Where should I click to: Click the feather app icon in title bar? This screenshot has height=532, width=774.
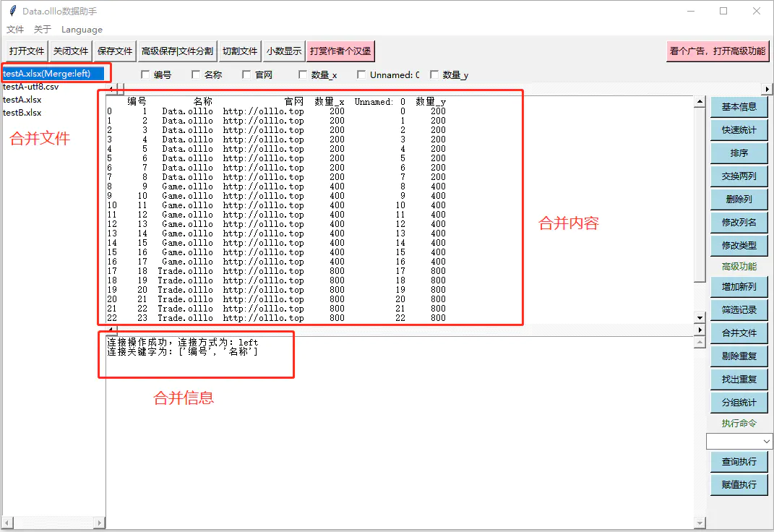click(12, 11)
